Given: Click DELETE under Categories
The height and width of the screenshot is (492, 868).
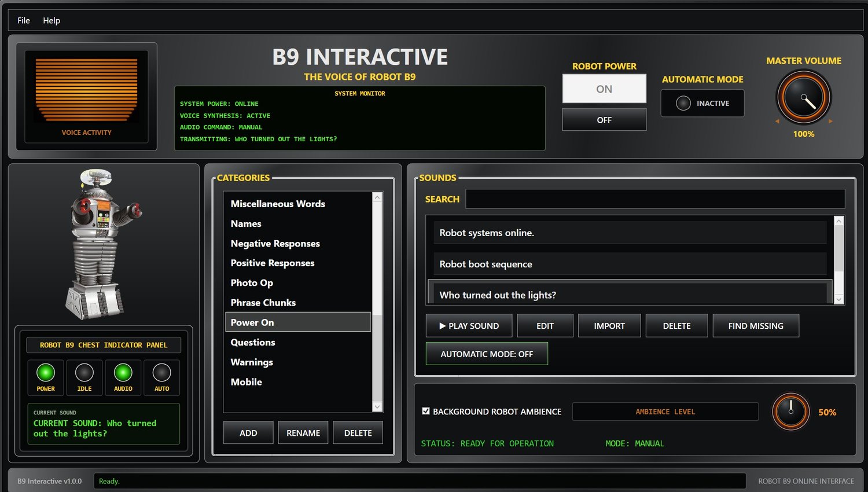Looking at the screenshot, I should [358, 433].
